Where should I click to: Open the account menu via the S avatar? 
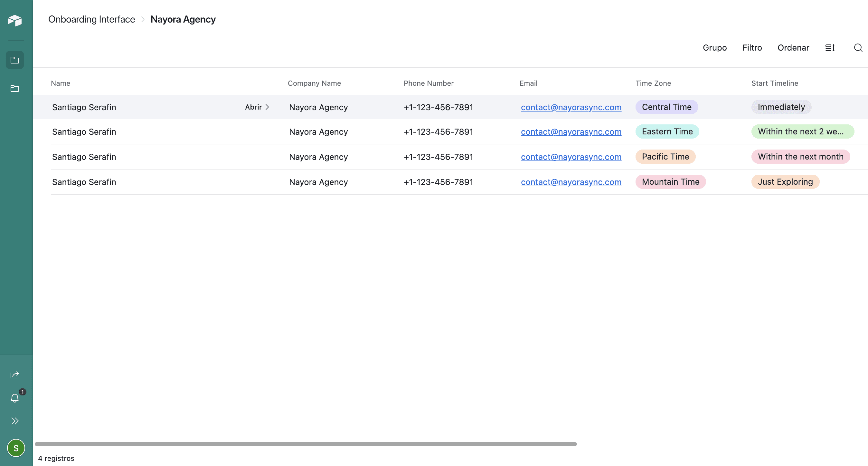pos(16,448)
